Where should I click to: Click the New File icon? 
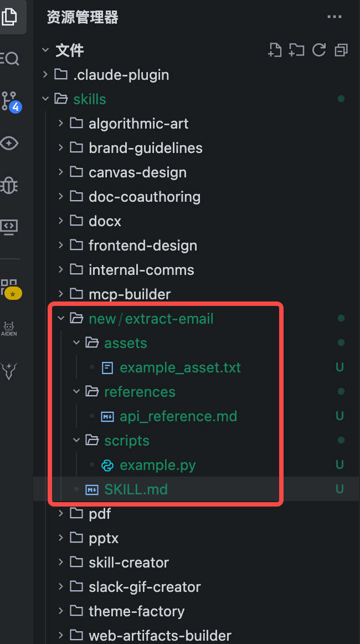coord(275,50)
